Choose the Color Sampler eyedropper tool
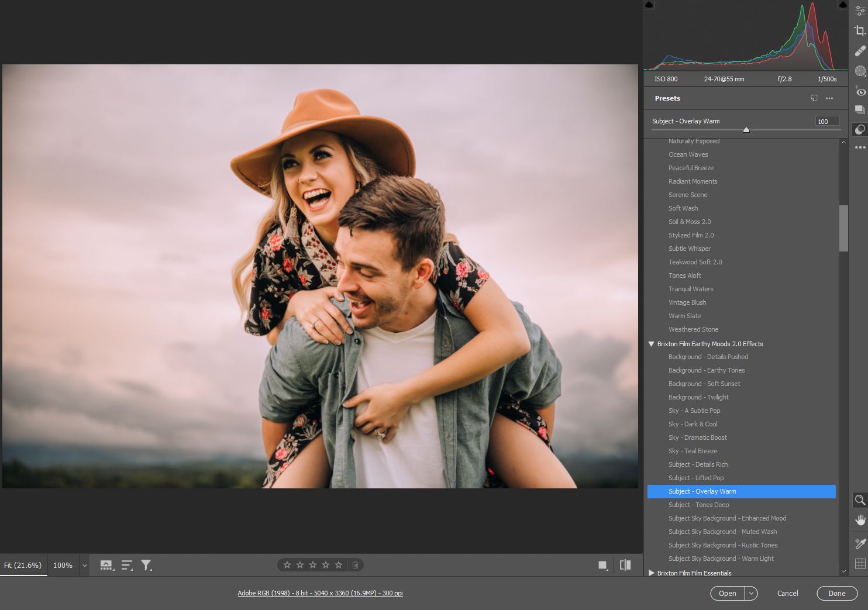The width and height of the screenshot is (868, 610). point(860,544)
